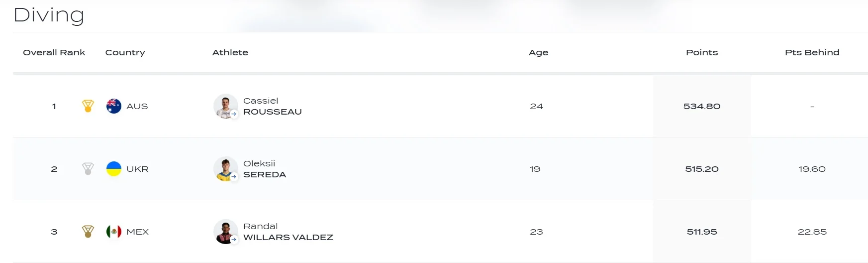Click Oleksii Sereda's profile photo
Viewport: 868px width, 263px height.
[x=225, y=168]
